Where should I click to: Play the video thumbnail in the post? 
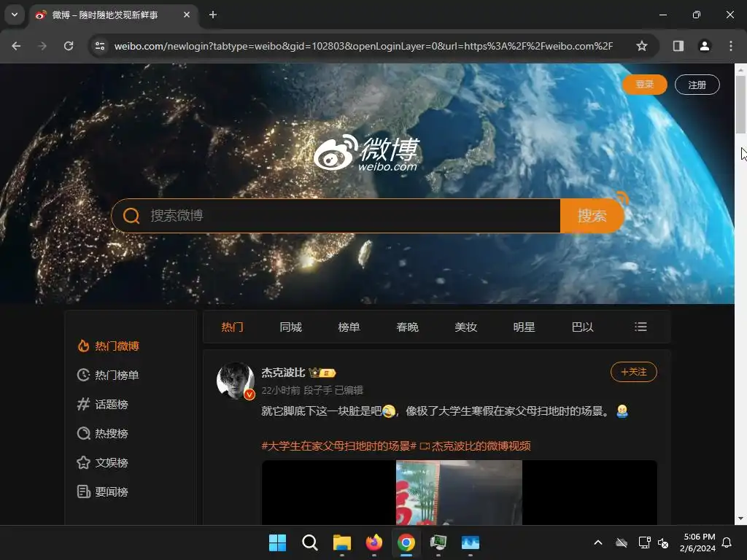click(460, 492)
